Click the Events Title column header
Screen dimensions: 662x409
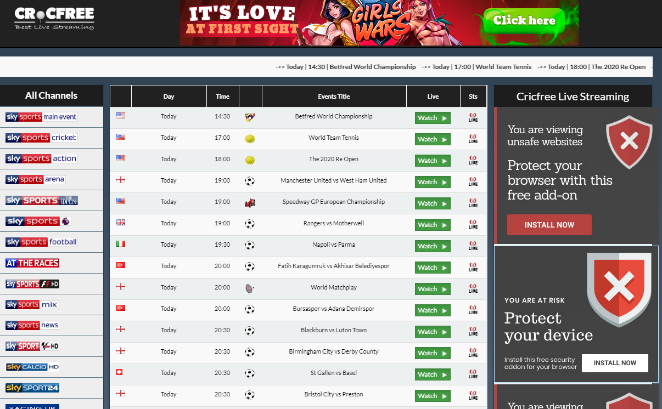click(334, 96)
